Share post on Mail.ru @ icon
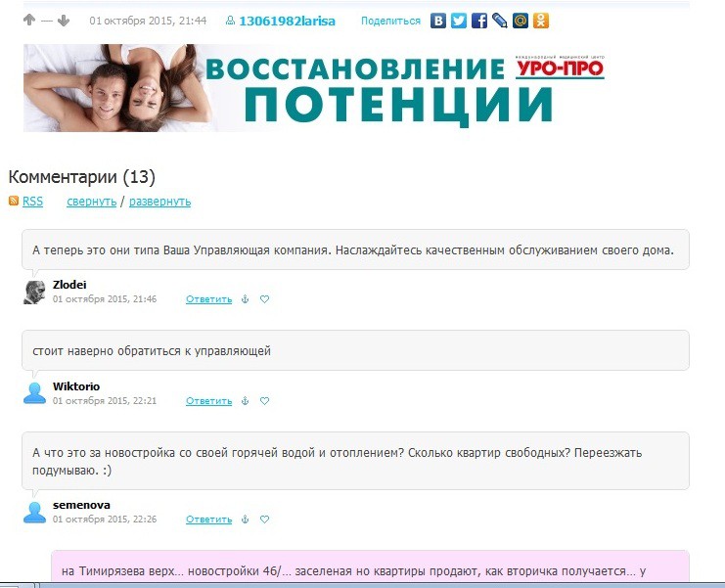The image size is (725, 588). (x=520, y=21)
